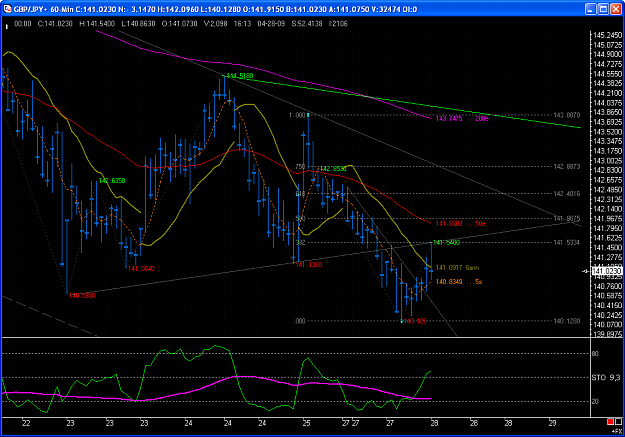
Task: Click the 140.0700 price axis label
Action: click(x=607, y=325)
